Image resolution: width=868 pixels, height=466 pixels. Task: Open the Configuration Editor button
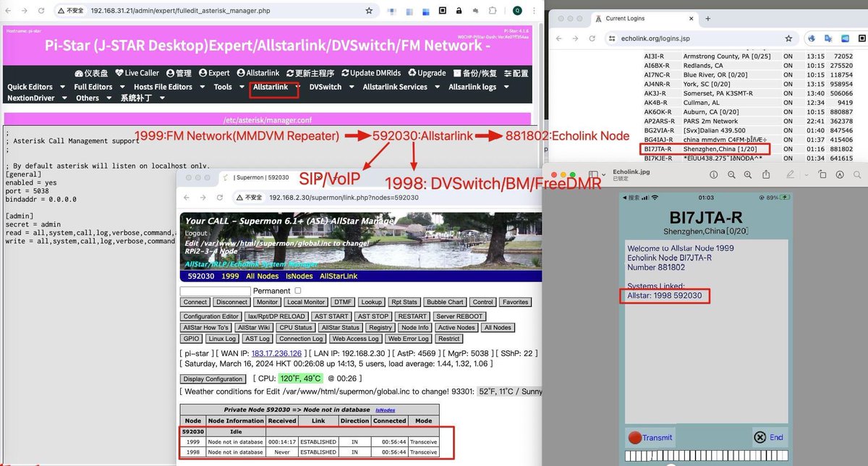coord(211,317)
